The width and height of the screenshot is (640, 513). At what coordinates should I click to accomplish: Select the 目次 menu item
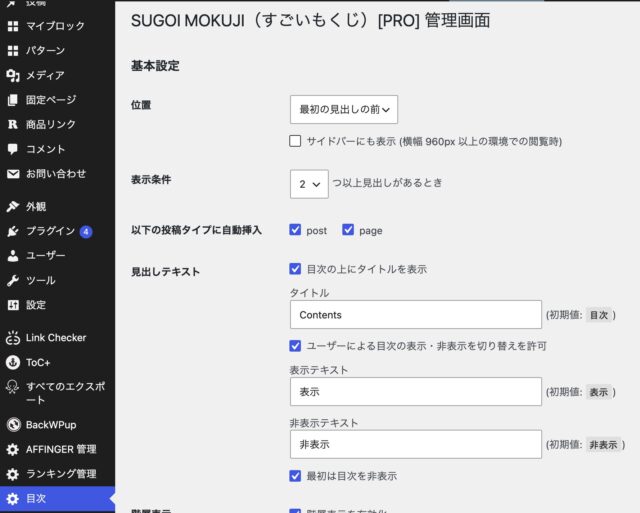click(x=57, y=499)
